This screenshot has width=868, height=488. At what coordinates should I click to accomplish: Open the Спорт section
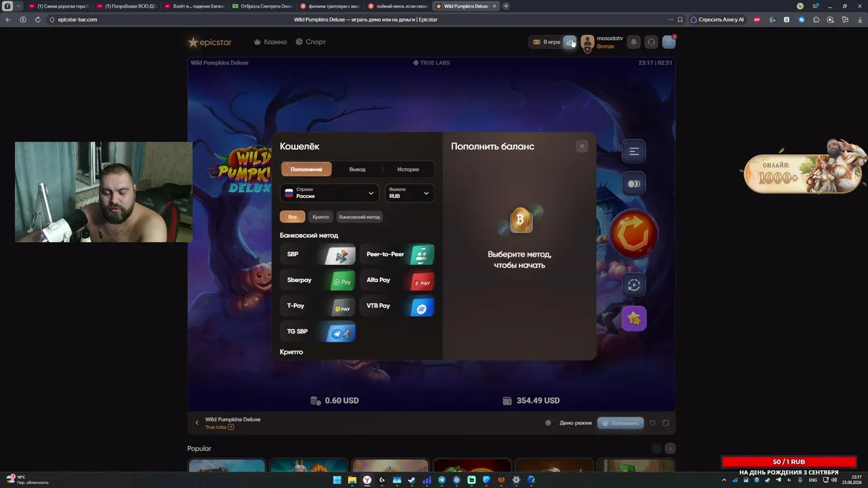point(311,42)
